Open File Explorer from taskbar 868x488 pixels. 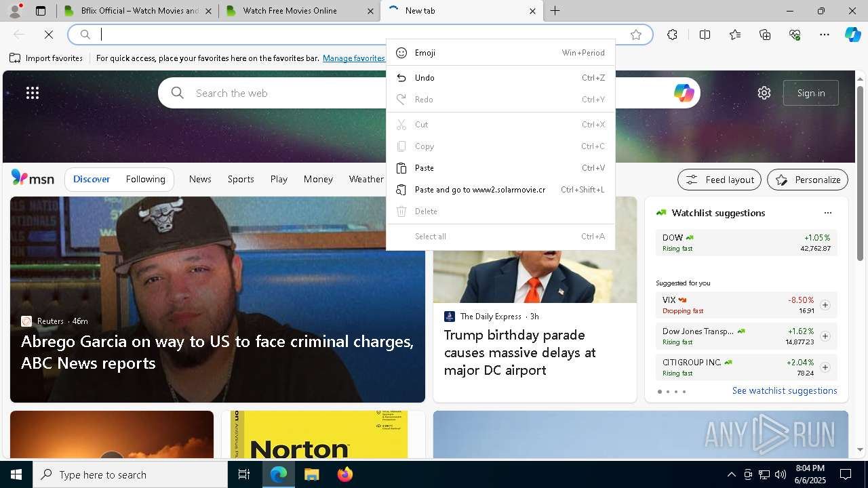coord(311,474)
